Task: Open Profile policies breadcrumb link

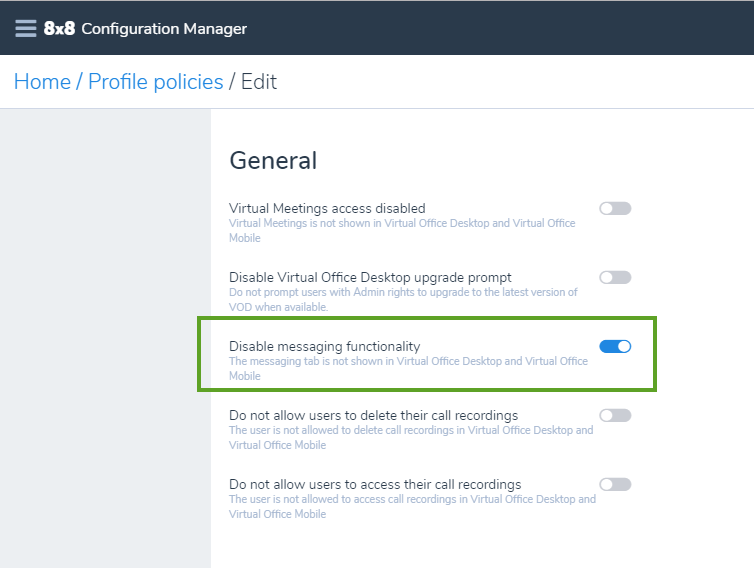Action: pos(156,82)
